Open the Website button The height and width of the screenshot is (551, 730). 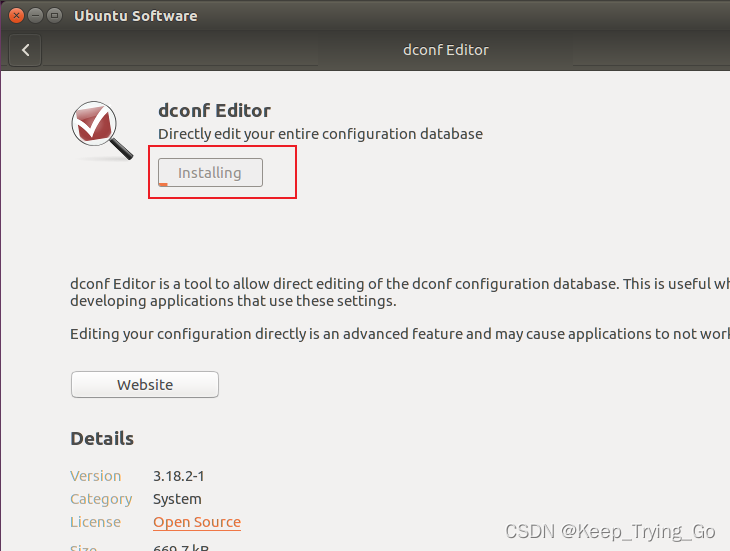pos(145,385)
